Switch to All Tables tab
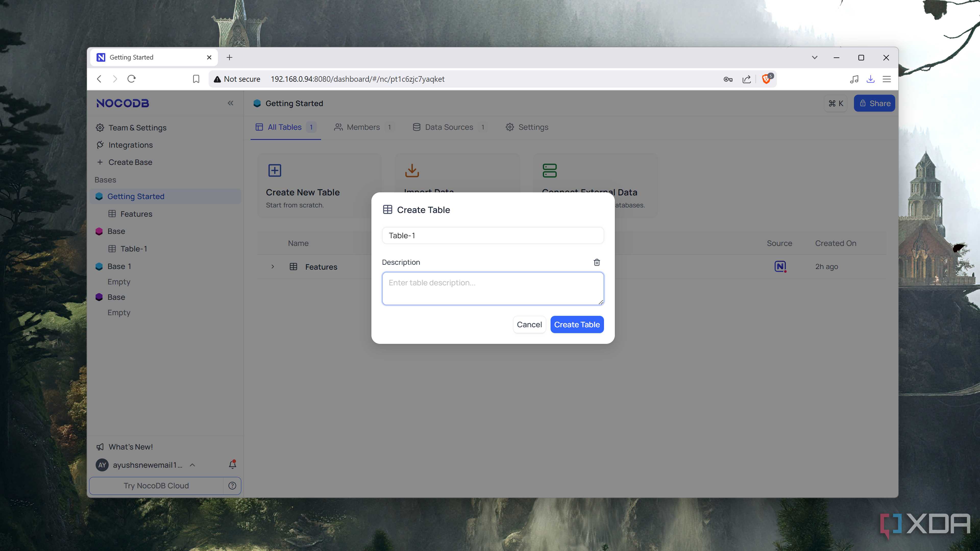The width and height of the screenshot is (980, 551). (285, 127)
